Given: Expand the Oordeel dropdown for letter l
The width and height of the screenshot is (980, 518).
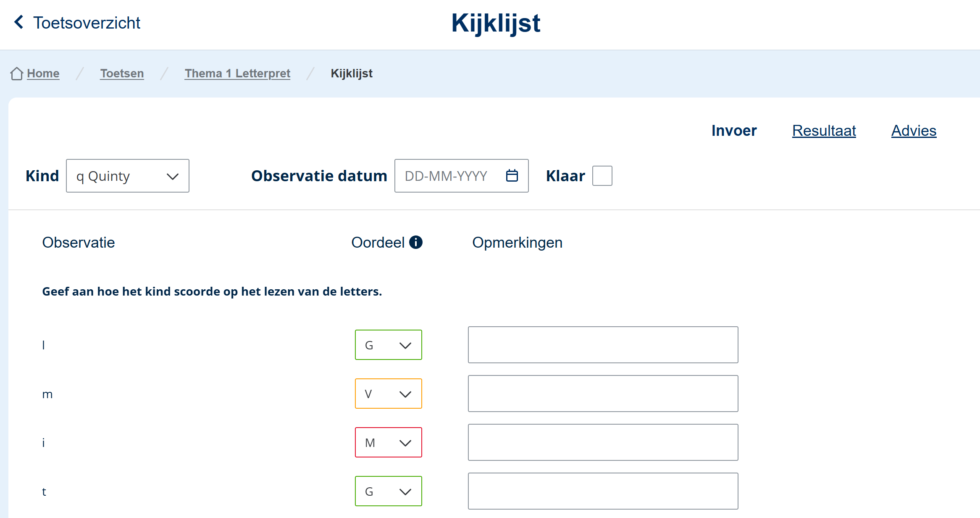Looking at the screenshot, I should [388, 345].
